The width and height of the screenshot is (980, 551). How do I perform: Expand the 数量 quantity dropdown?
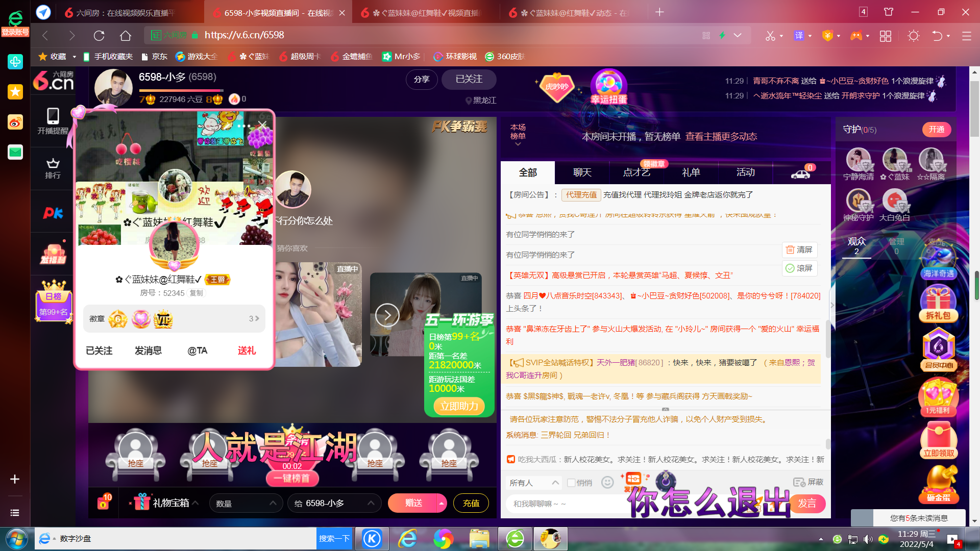pos(246,503)
